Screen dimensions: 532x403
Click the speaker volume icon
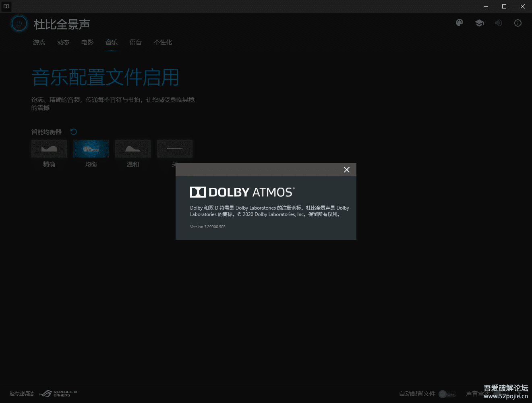pyautogui.click(x=499, y=23)
